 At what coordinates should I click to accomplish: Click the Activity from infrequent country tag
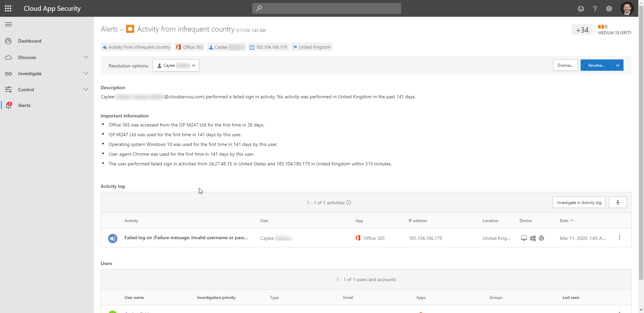coord(136,47)
